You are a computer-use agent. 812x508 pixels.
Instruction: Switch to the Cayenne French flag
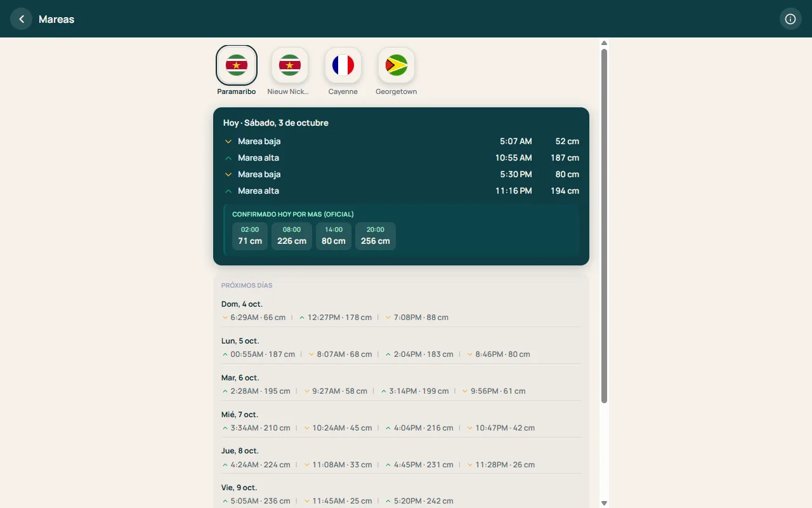tap(343, 65)
